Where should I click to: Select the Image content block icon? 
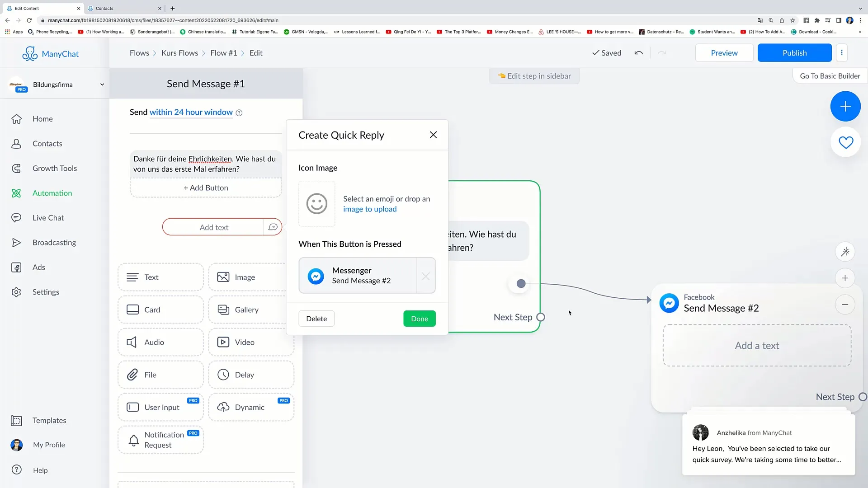click(222, 277)
